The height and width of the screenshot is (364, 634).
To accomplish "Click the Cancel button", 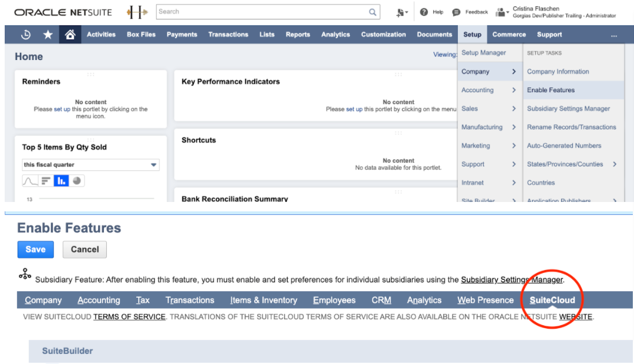I will click(85, 250).
